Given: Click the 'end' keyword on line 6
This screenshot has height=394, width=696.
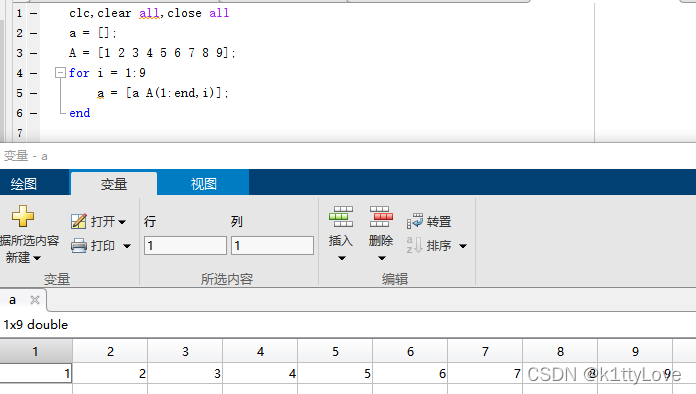Looking at the screenshot, I should (x=80, y=113).
